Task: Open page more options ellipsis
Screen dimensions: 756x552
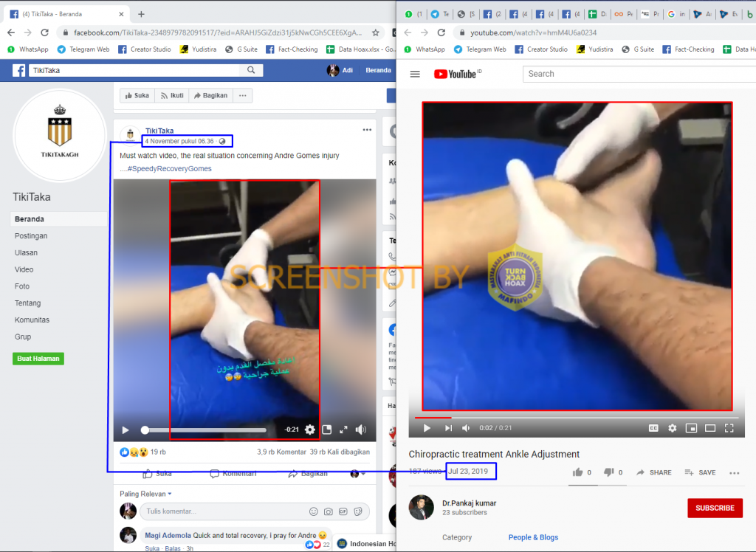Action: tap(242, 95)
